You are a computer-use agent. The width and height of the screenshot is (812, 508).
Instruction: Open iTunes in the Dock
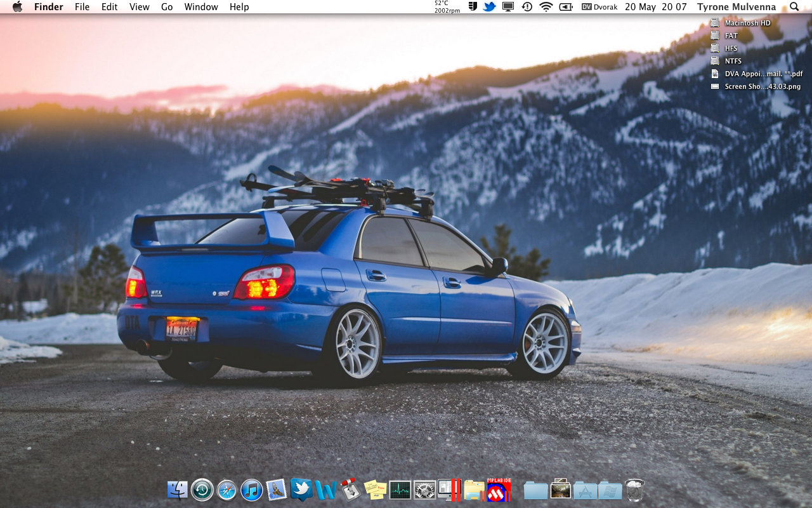click(252, 490)
